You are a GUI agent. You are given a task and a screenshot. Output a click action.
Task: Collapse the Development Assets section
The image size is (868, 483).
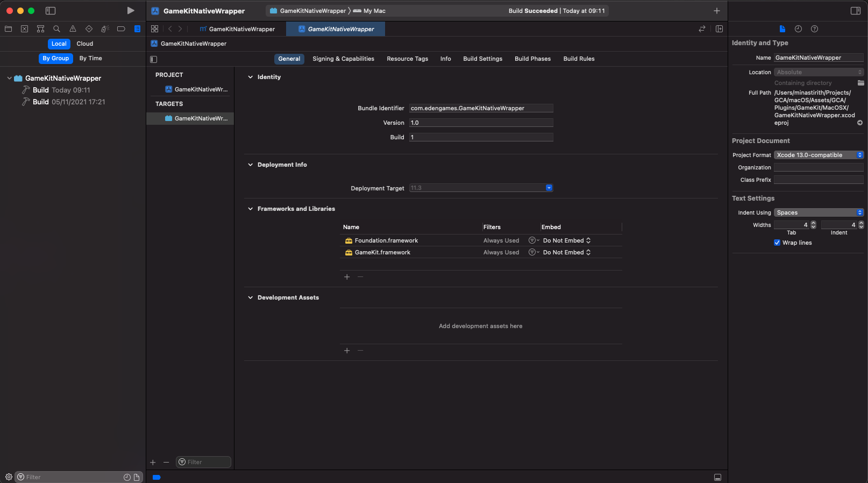[x=250, y=298]
